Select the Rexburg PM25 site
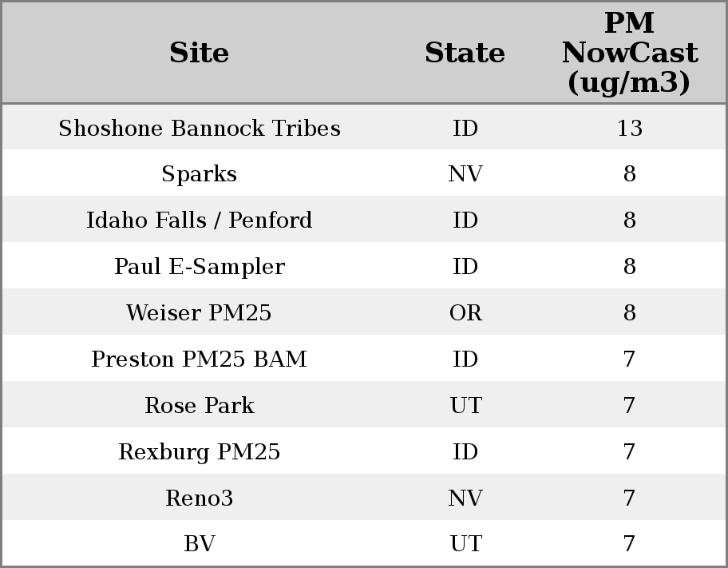Screen dimensions: 728x568 click(x=200, y=452)
